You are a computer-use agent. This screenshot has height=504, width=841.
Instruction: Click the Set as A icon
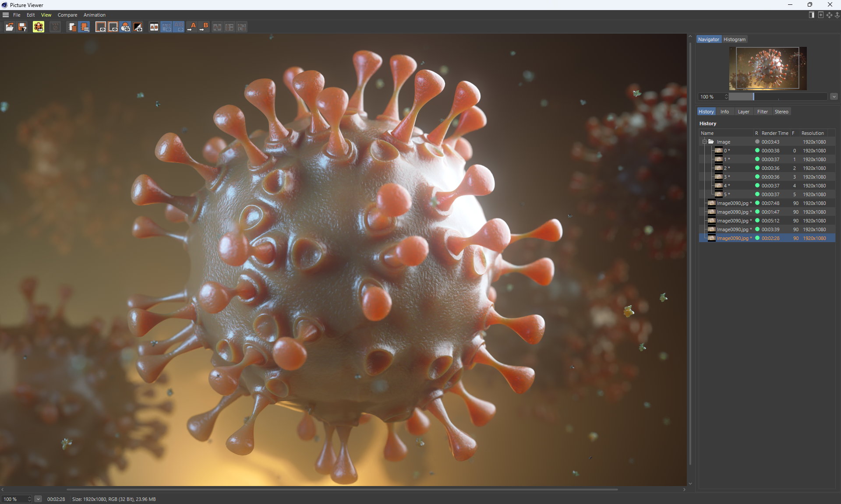pos(192,27)
